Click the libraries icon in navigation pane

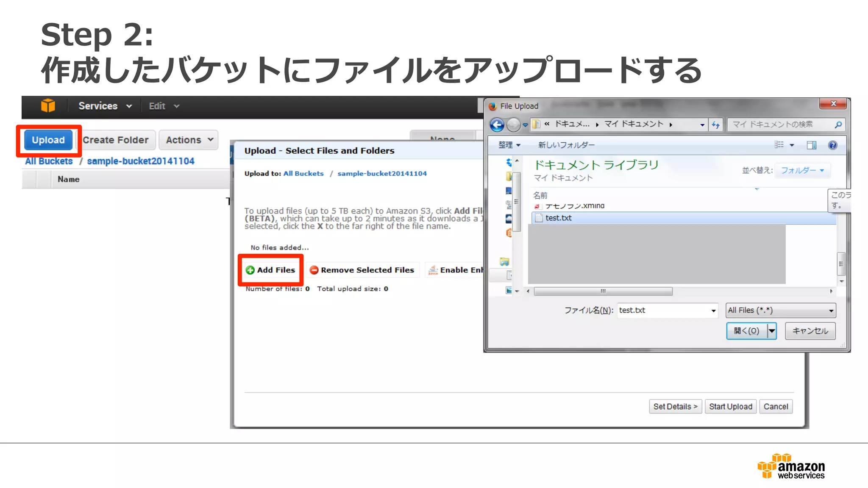click(504, 262)
